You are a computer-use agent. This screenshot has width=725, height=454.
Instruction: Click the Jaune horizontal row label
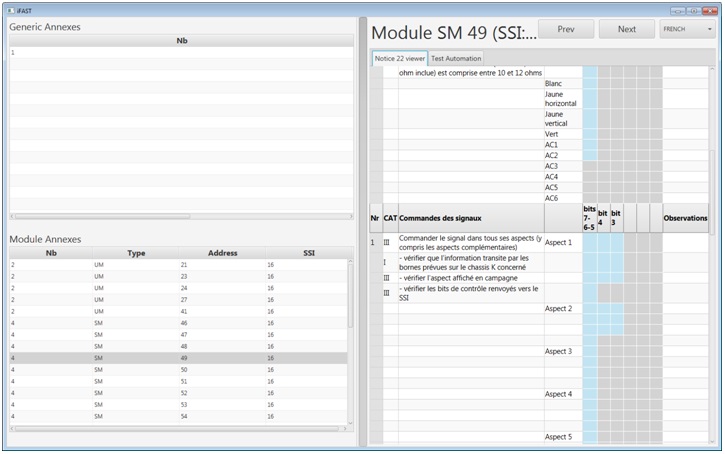[560, 99]
